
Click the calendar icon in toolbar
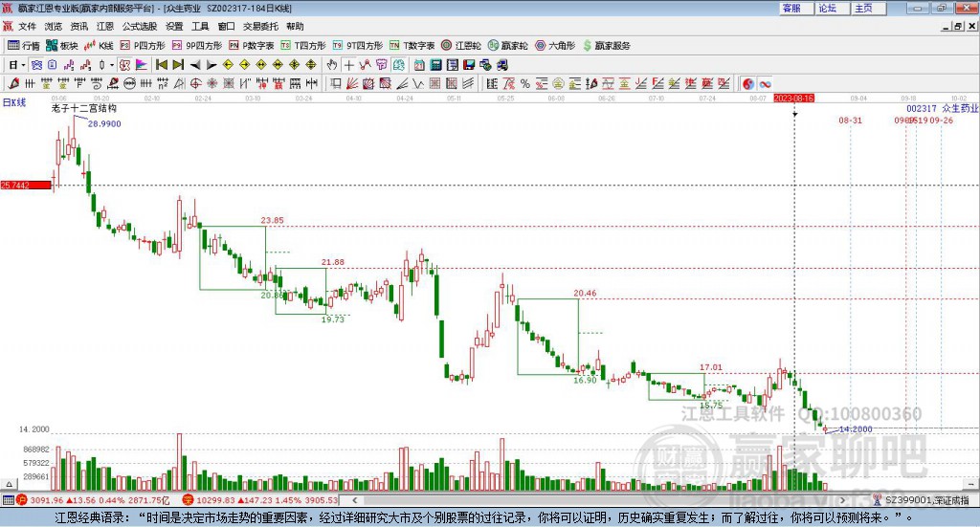pyautogui.click(x=419, y=65)
